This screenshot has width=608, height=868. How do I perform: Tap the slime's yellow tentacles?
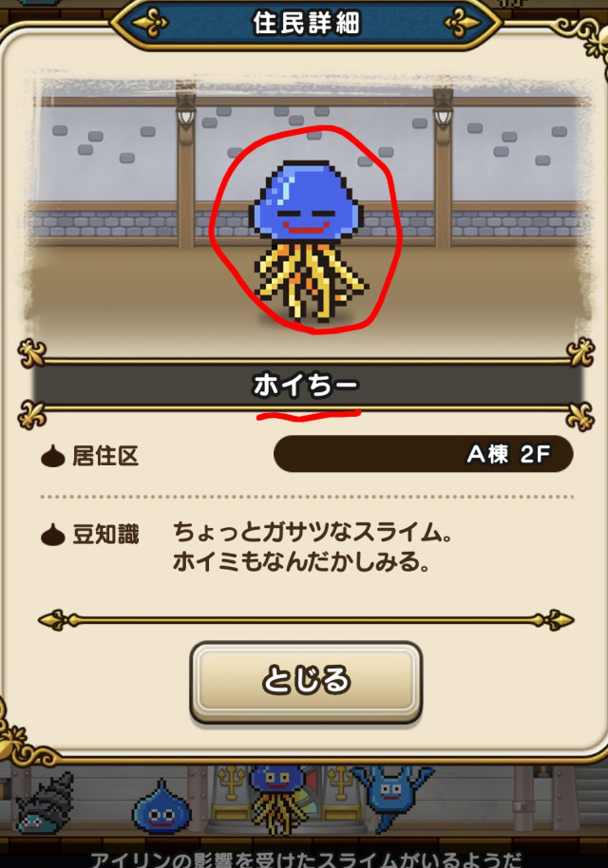click(x=310, y=281)
